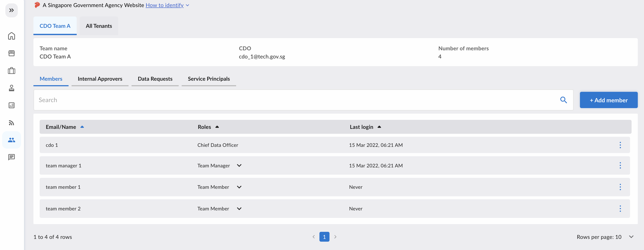
Task: Expand the How to identify chevron
Action: [187, 5]
